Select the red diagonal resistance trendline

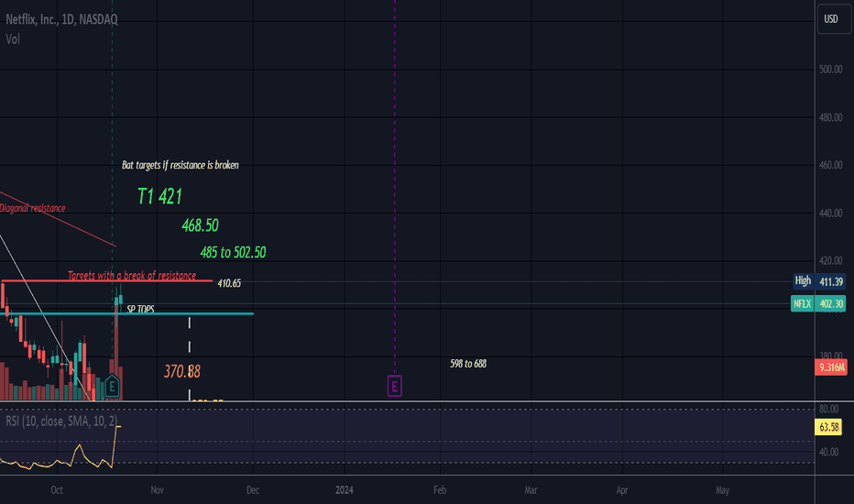[x=58, y=219]
